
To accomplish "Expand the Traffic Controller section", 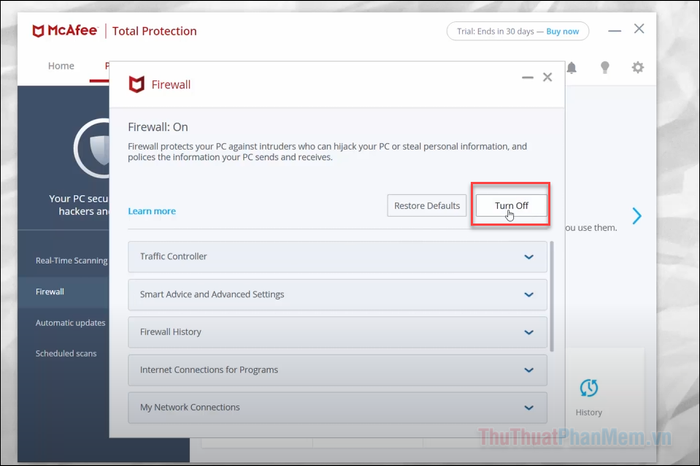I will coord(529,257).
